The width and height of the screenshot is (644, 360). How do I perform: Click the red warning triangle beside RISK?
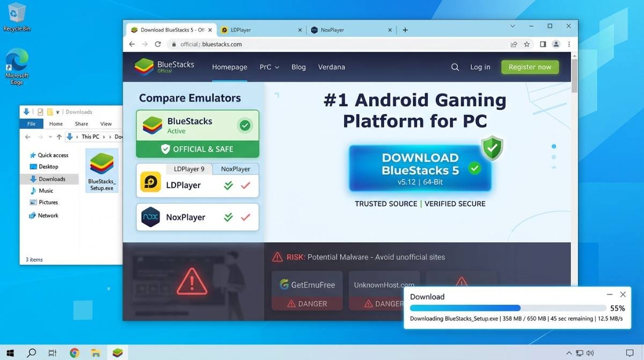pos(277,257)
